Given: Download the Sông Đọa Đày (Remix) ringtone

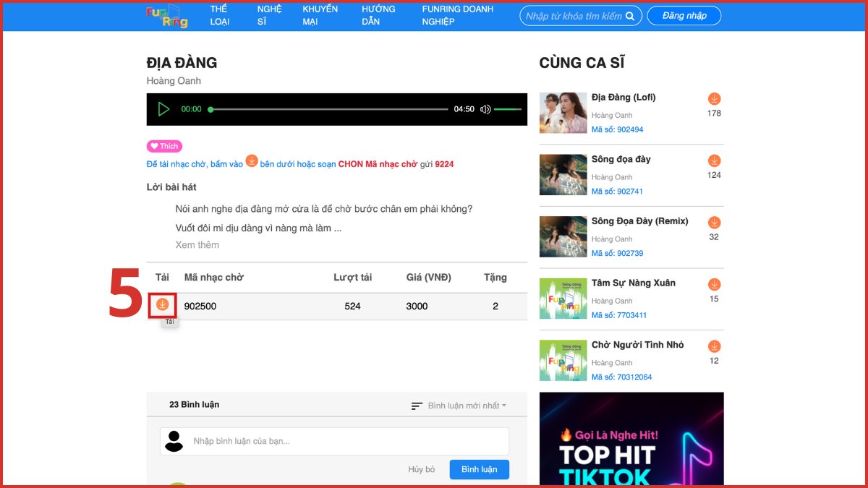Looking at the screenshot, I should pyautogui.click(x=714, y=222).
